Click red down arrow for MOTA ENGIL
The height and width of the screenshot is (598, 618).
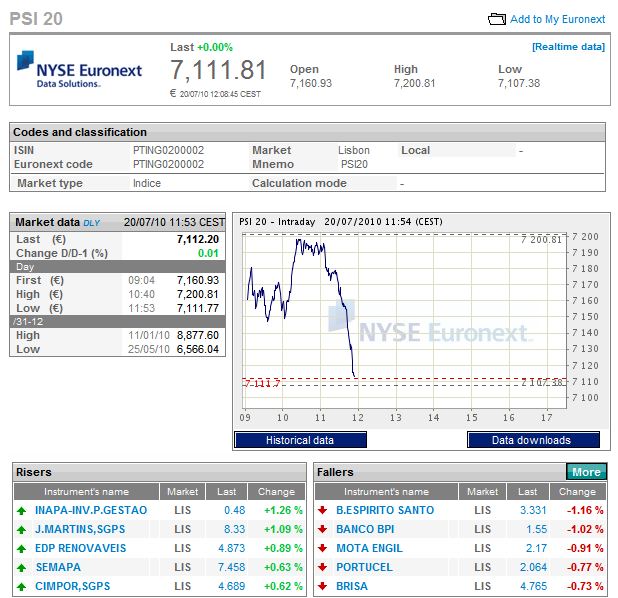(x=322, y=548)
